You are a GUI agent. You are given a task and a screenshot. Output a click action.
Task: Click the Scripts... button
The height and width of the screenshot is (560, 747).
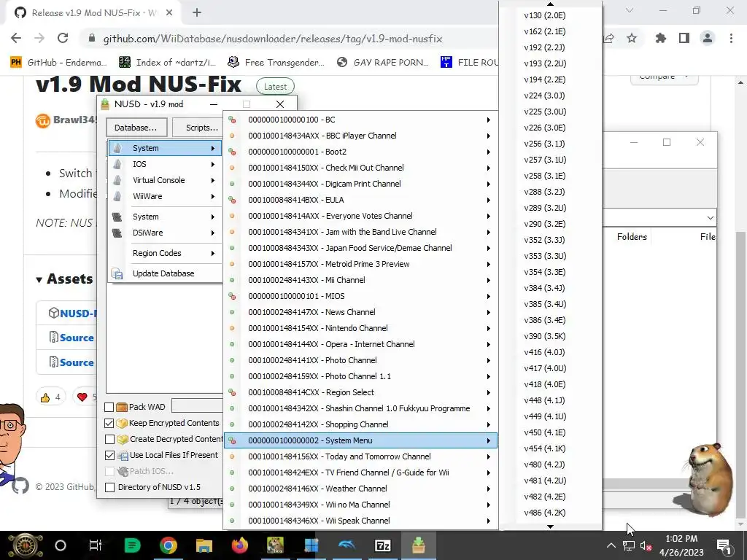pos(198,128)
